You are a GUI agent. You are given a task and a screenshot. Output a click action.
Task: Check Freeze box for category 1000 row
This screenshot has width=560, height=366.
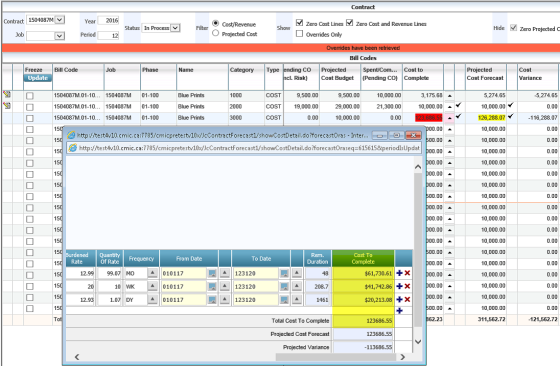click(30, 96)
